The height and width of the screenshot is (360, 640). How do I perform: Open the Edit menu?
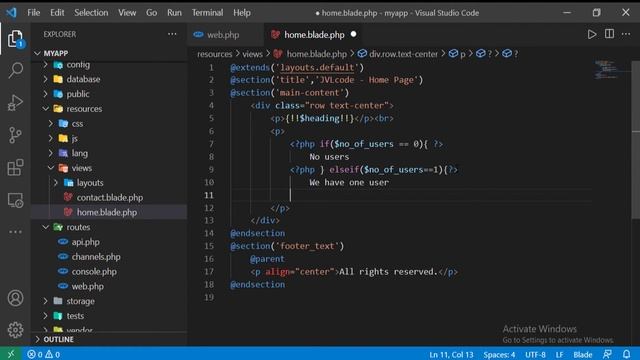click(x=57, y=13)
